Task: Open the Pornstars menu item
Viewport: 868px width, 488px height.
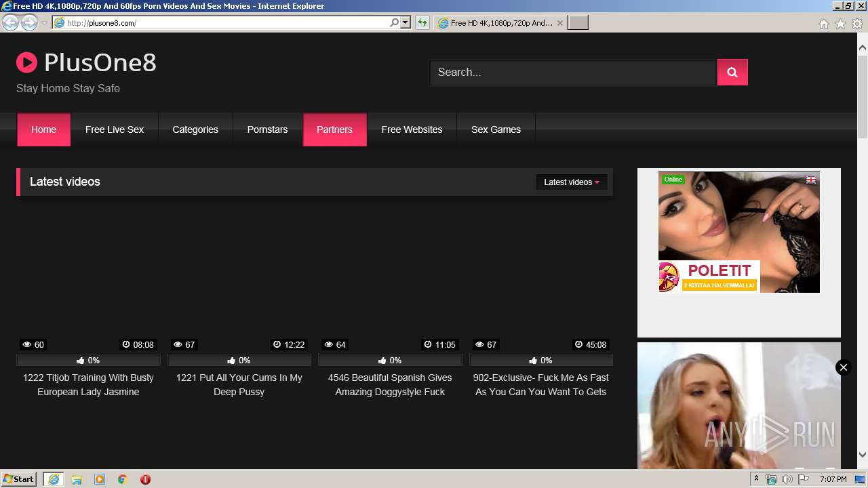Action: (x=267, y=129)
